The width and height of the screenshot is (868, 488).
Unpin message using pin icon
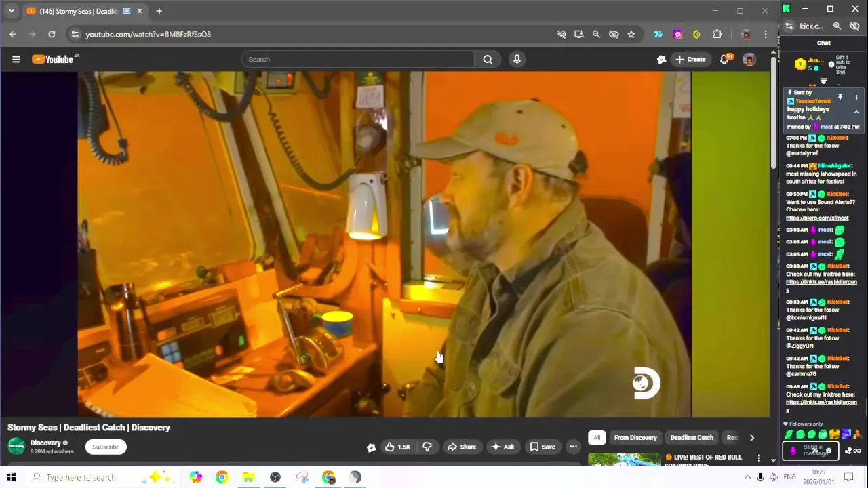point(840,98)
